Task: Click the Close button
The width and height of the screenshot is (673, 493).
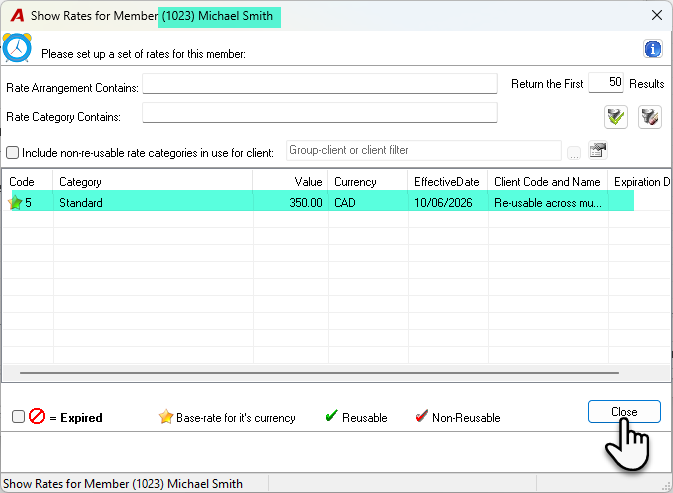Action: point(624,411)
